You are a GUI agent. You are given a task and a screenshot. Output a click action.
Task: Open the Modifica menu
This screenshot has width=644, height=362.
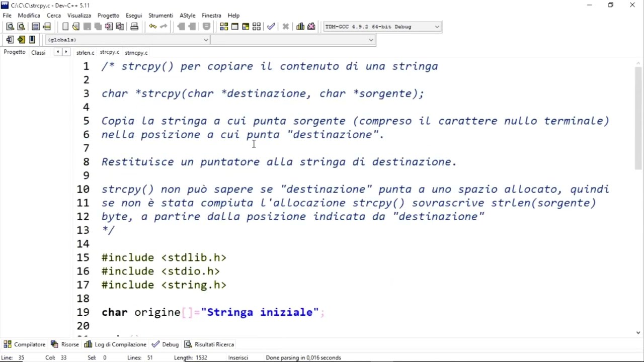click(x=29, y=16)
